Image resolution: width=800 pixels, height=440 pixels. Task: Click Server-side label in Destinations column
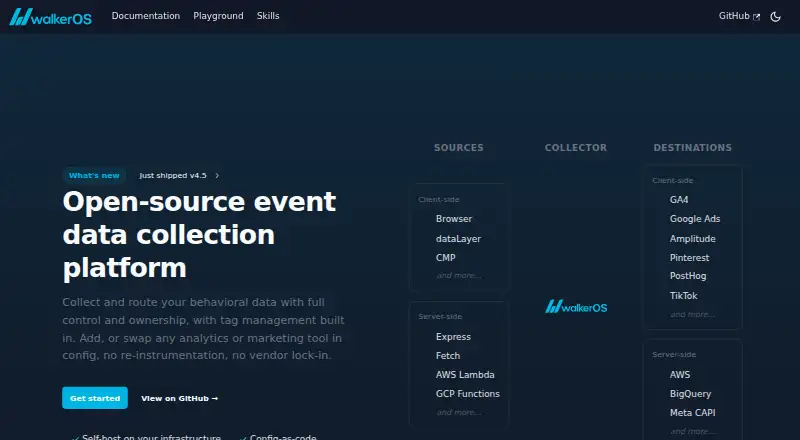point(674,354)
